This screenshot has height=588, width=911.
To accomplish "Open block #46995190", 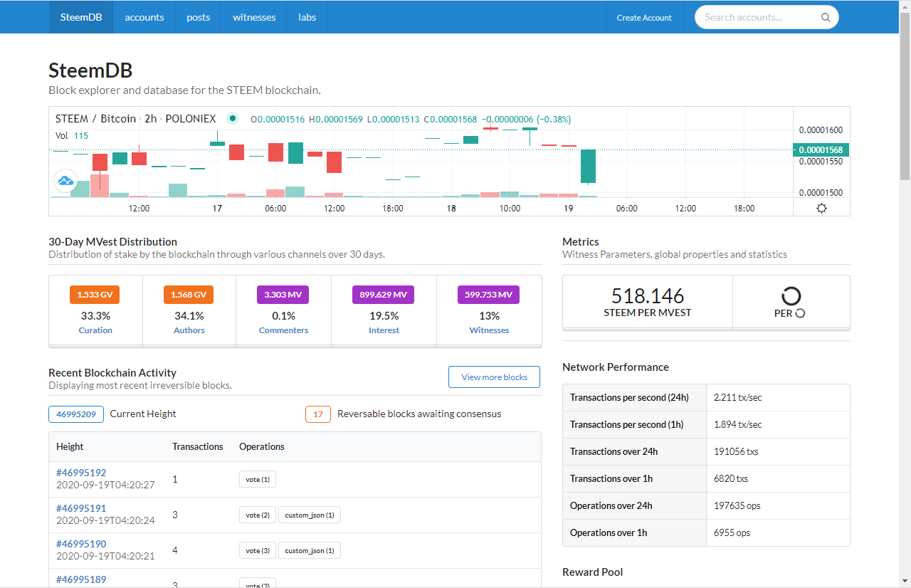I will coord(81,544).
